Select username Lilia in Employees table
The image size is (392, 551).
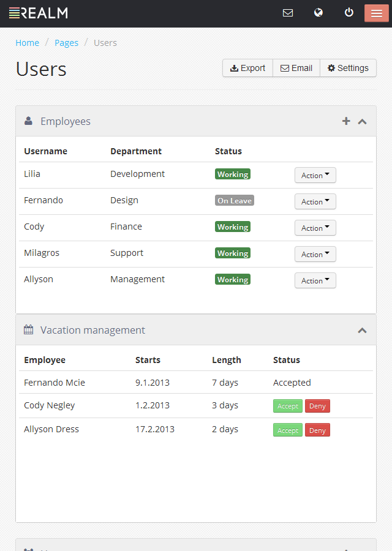[x=32, y=174]
